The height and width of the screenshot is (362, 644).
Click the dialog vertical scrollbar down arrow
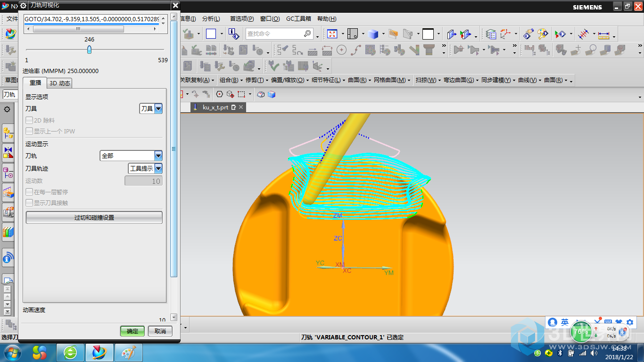click(x=173, y=318)
